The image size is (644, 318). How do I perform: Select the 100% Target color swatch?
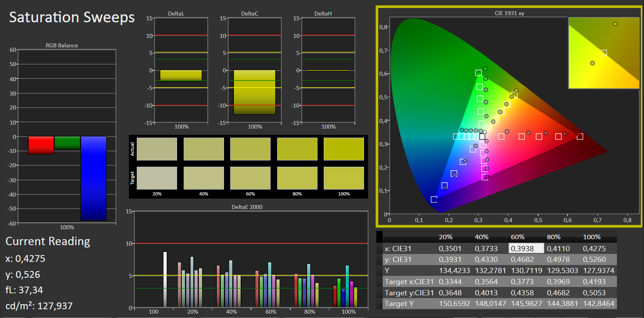pos(344,178)
